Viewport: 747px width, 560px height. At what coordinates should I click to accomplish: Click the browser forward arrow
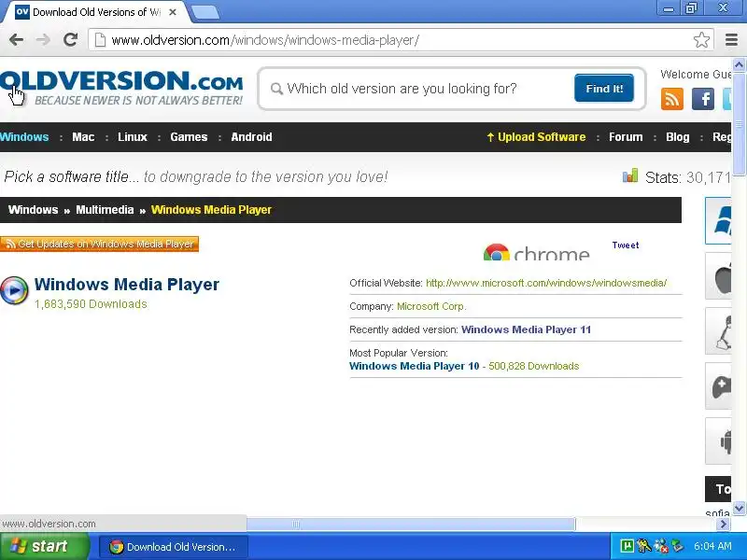tap(43, 39)
